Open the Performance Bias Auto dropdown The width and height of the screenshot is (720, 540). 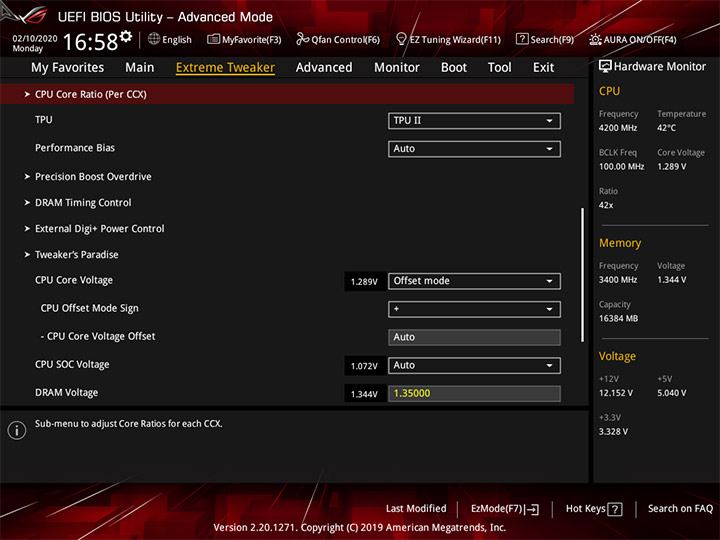tap(474, 149)
